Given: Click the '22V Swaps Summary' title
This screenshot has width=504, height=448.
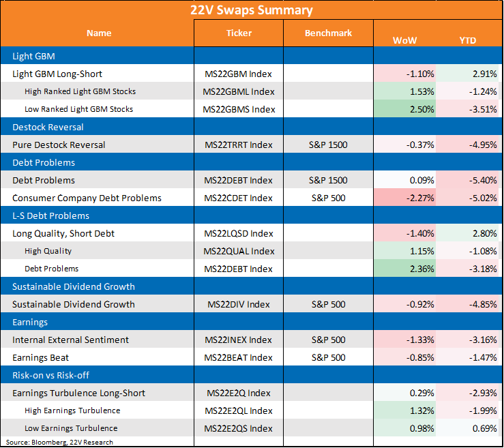Looking at the screenshot, I should pyautogui.click(x=252, y=10).
